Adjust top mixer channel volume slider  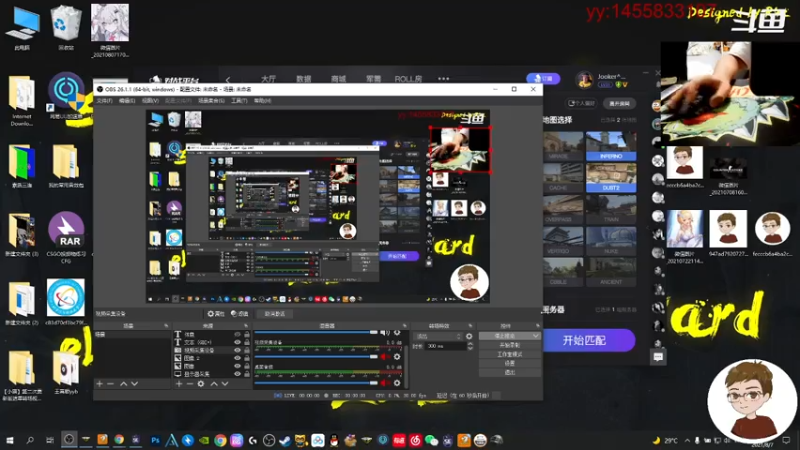click(316, 332)
